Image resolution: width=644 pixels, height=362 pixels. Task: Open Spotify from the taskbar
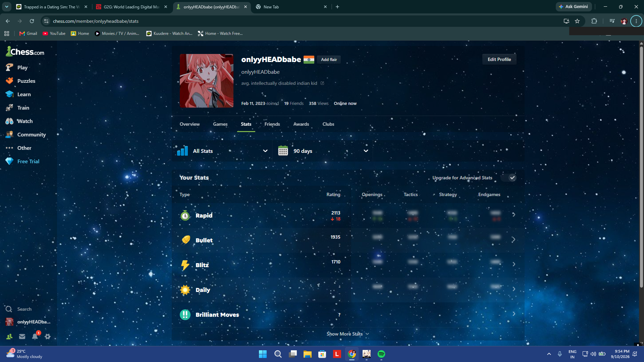381,354
